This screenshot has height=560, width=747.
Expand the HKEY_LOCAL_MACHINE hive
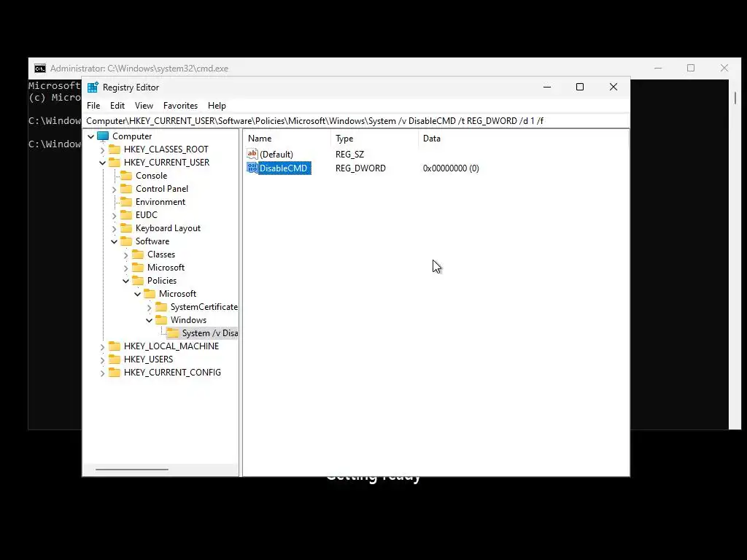pyautogui.click(x=102, y=347)
